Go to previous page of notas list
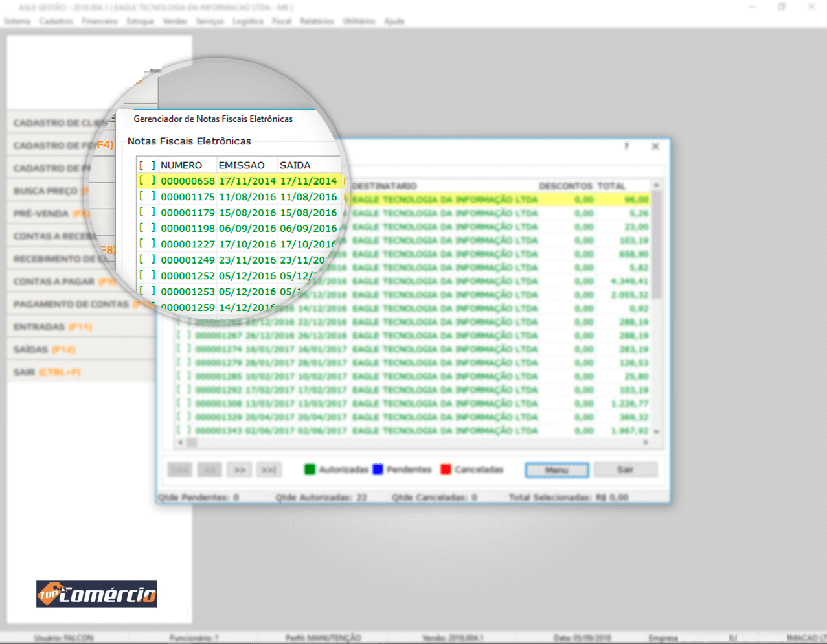 tap(209, 470)
